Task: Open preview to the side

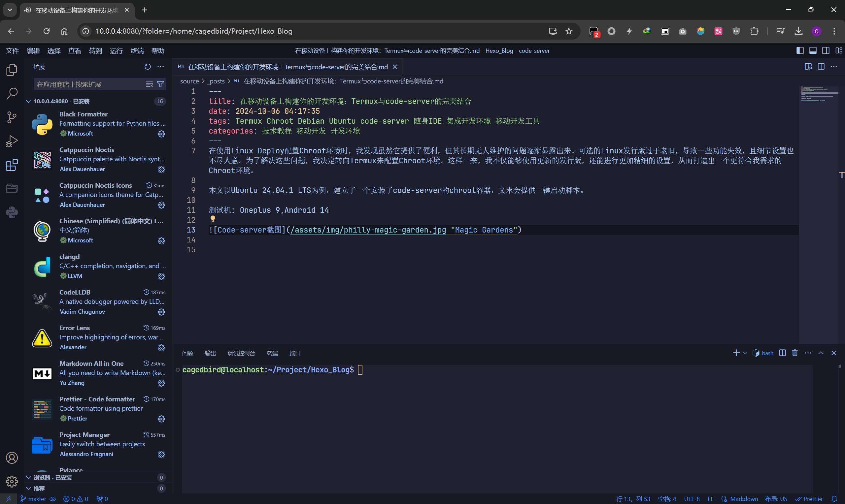Action: 808,67
